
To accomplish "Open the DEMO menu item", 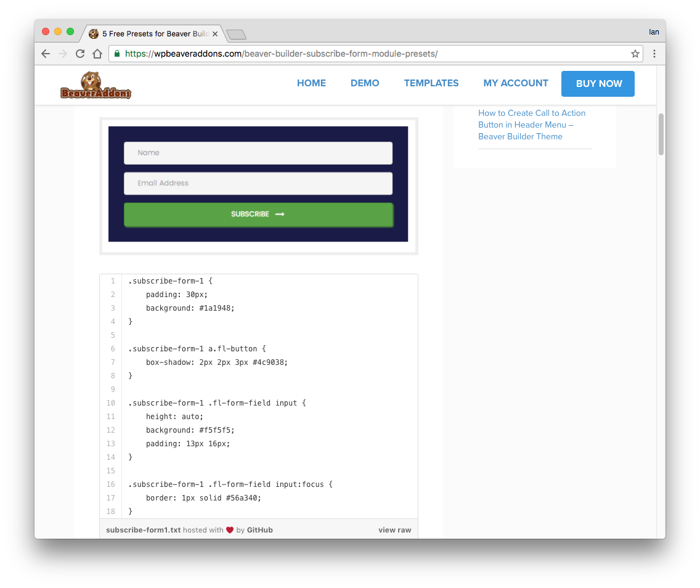I will point(365,83).
